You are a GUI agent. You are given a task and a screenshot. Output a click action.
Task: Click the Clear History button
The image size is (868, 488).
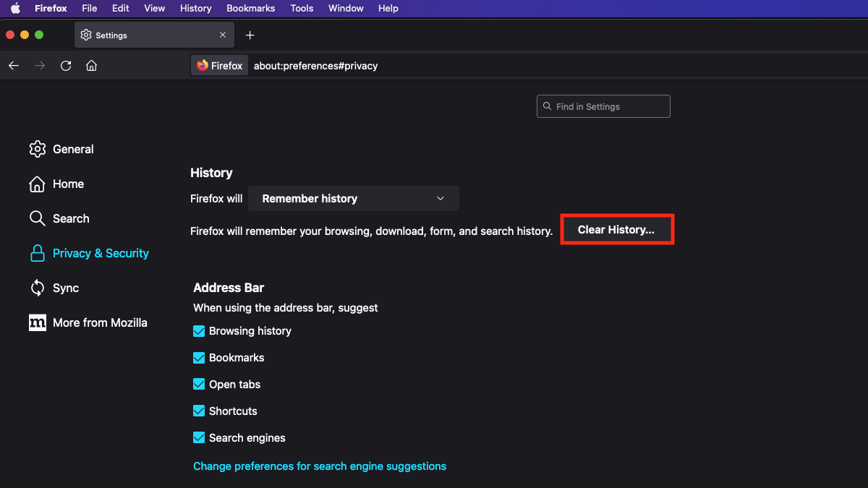pos(616,230)
